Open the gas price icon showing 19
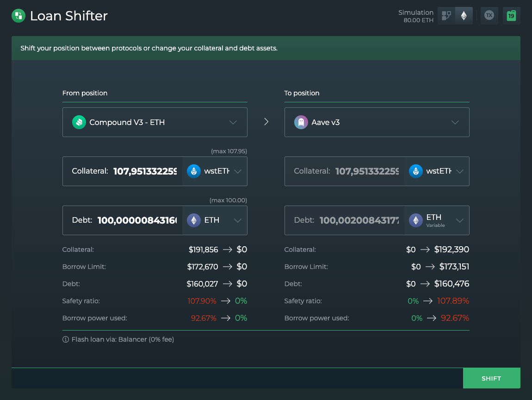This screenshot has height=400, width=532. 511,16
